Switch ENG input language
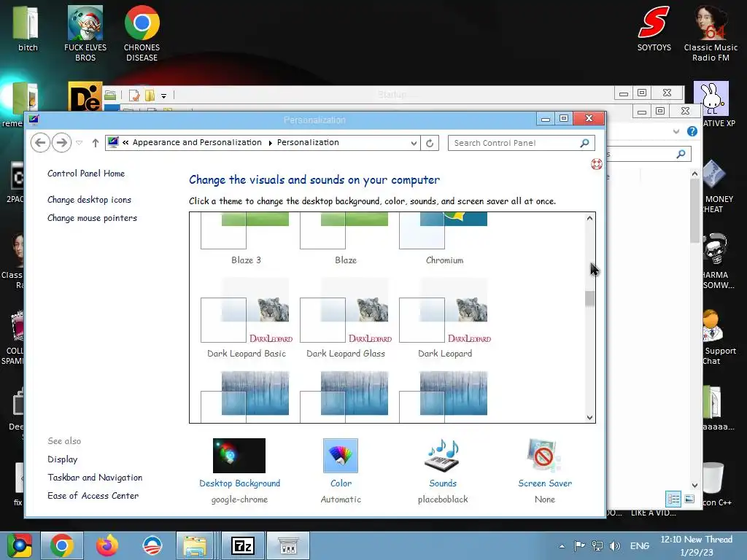Screen dimensions: 747x560 tap(640, 545)
